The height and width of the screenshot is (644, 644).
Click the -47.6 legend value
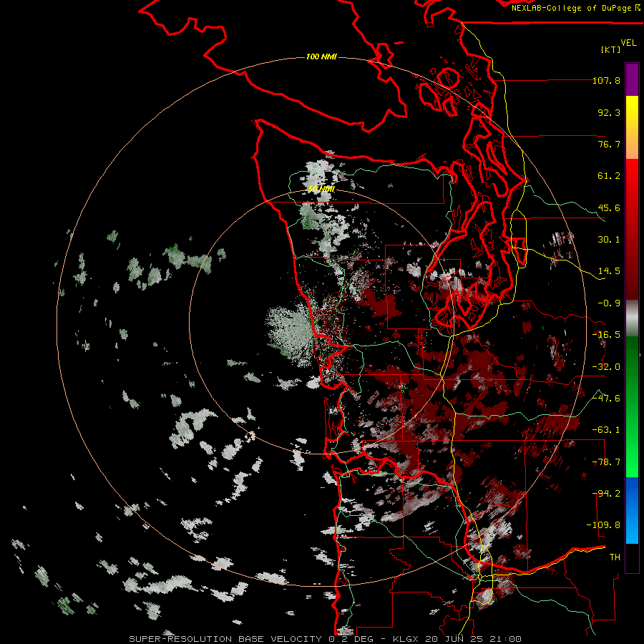tap(606, 399)
